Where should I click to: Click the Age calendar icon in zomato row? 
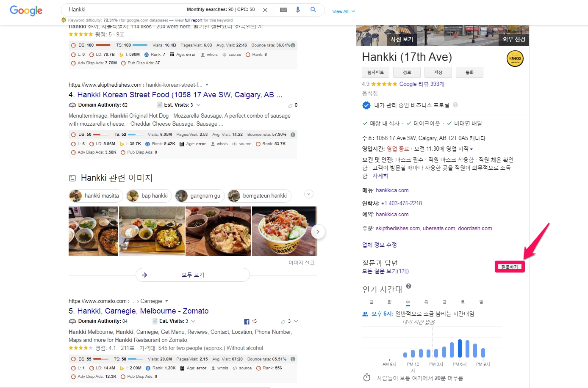182,368
